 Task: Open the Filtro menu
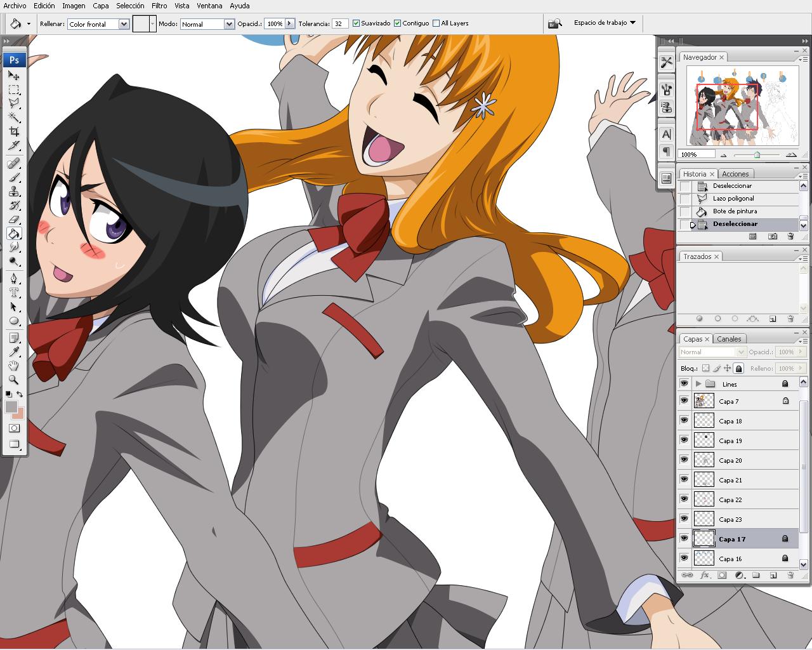tap(159, 6)
